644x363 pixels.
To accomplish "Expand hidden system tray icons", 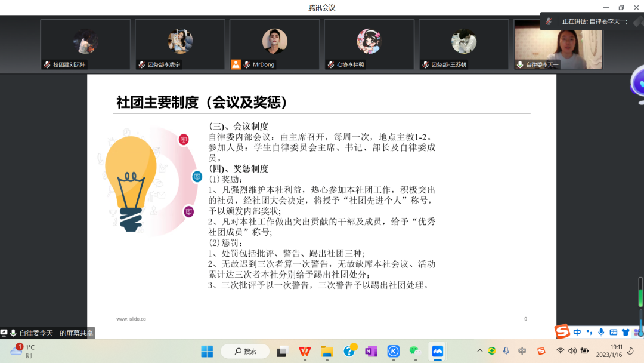I will (x=479, y=351).
